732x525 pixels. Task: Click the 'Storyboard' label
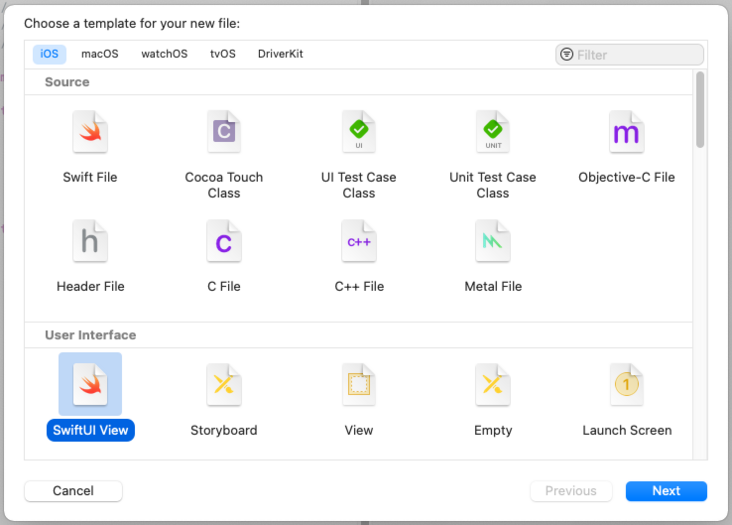pyautogui.click(x=224, y=430)
